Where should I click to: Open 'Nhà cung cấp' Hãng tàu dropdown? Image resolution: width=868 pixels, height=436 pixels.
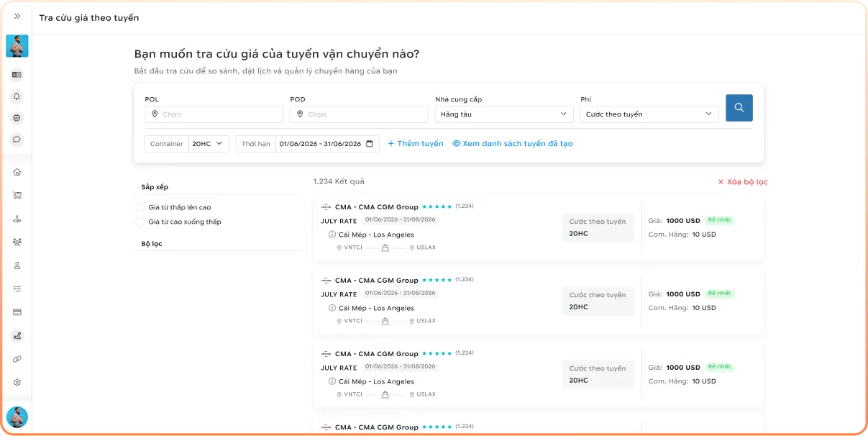point(504,114)
